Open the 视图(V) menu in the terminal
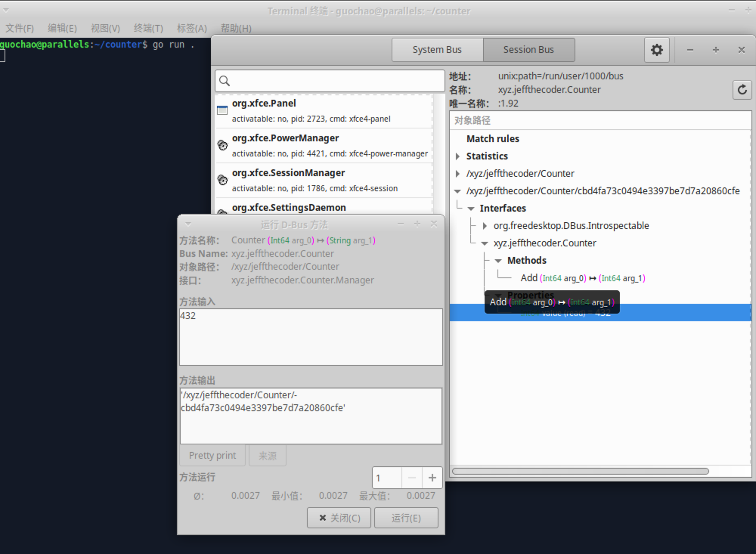This screenshot has width=756, height=554. point(105,28)
